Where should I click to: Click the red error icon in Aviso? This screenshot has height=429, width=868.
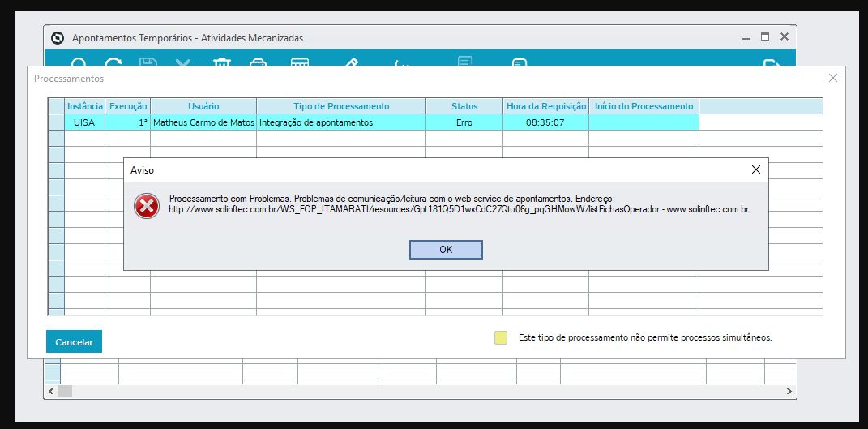pos(146,206)
